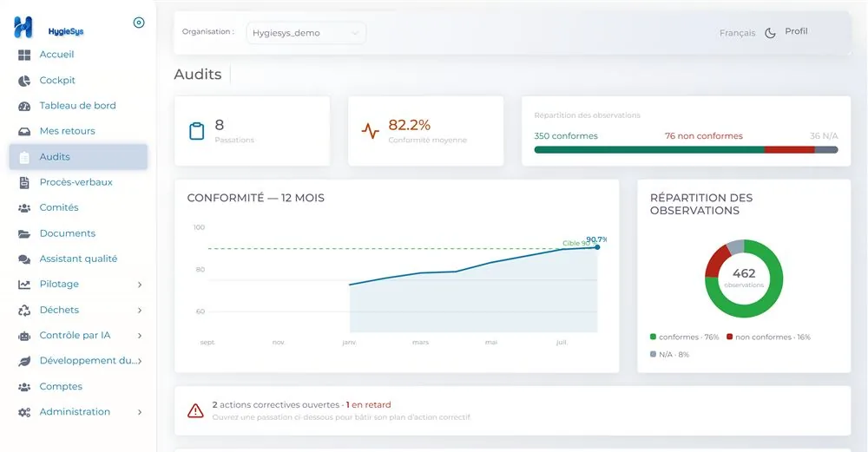The height and width of the screenshot is (452, 868).
Task: Click the 462 observations donut chart center
Action: point(744,278)
